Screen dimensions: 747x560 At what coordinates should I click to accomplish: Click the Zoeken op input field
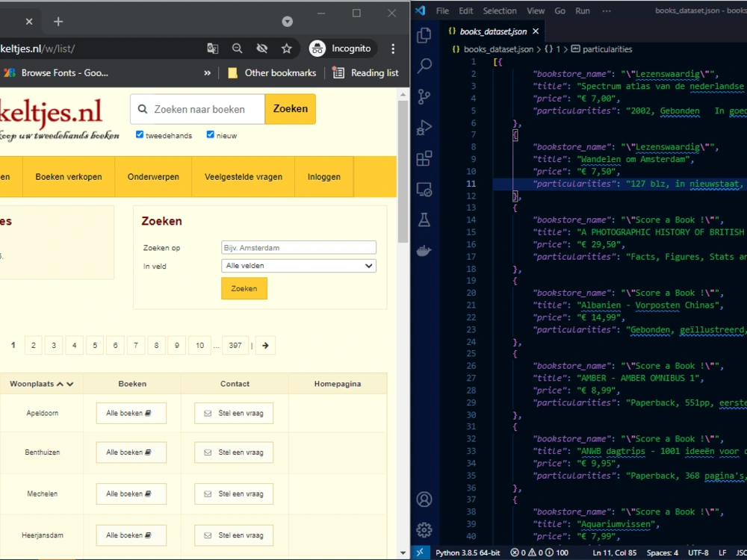[x=299, y=248]
